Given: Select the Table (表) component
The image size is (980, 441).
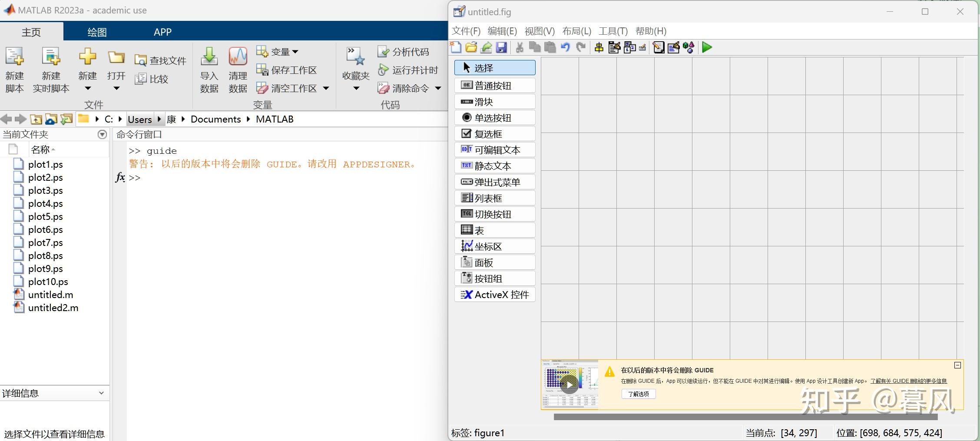Looking at the screenshot, I should coord(495,230).
